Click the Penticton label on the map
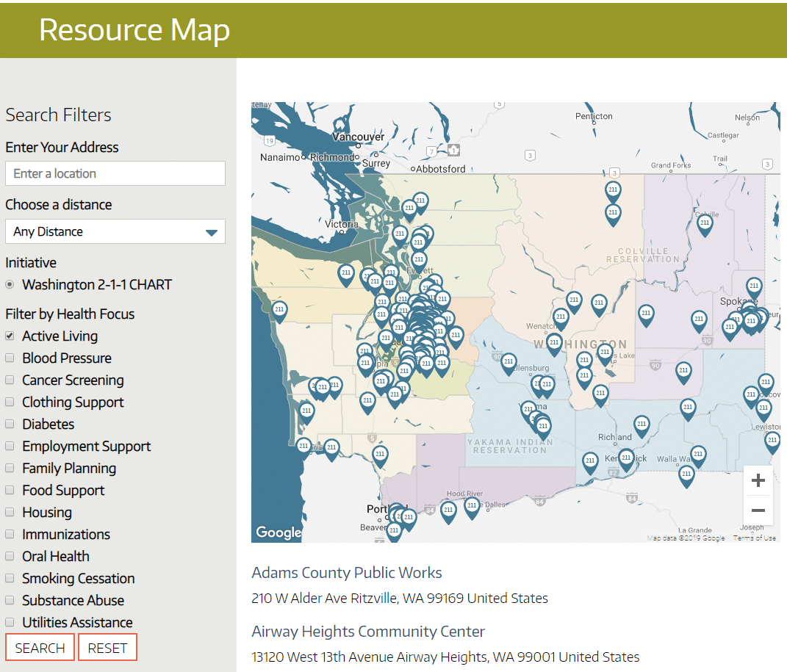 pyautogui.click(x=594, y=116)
